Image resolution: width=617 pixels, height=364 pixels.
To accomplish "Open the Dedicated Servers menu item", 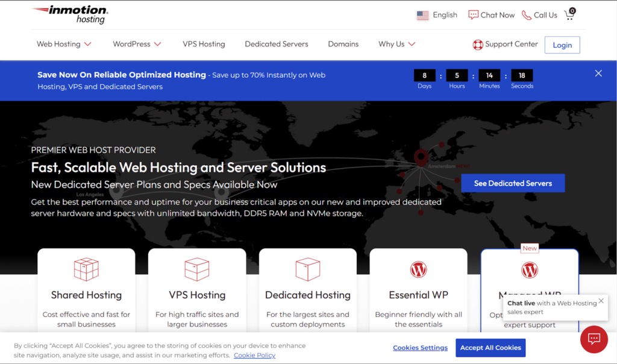I will [276, 44].
